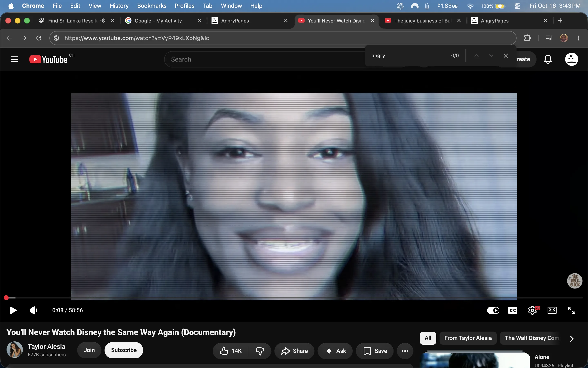Open the Chrome three-dot menu

[579, 38]
